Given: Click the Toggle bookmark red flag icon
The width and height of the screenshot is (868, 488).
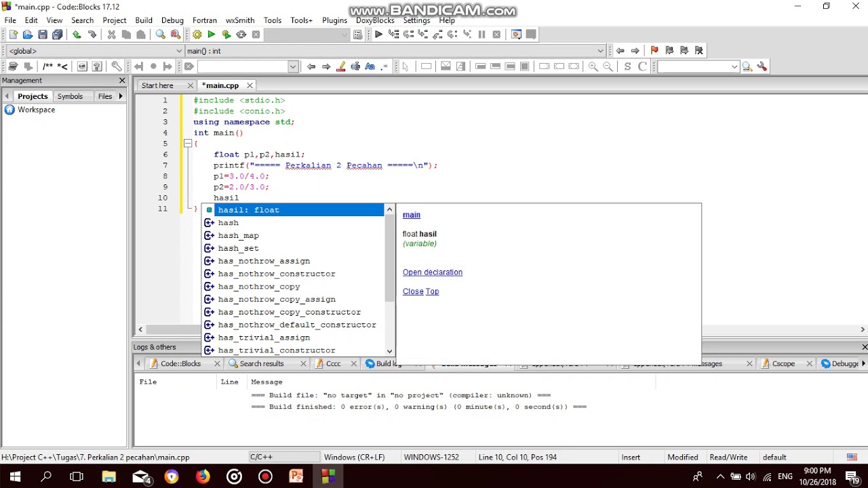Looking at the screenshot, I should click(x=654, y=50).
